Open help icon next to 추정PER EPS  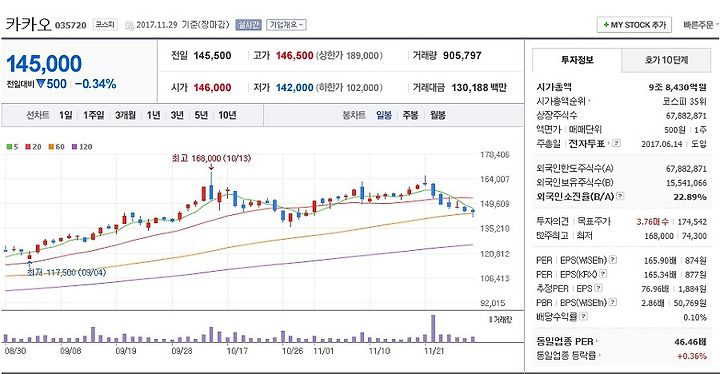pos(598,288)
